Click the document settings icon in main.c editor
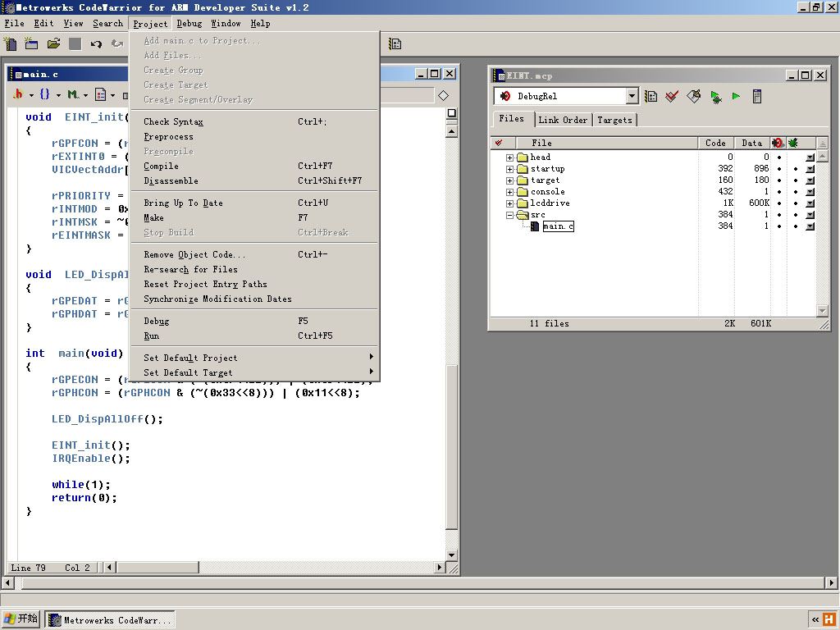Image resolution: width=840 pixels, height=630 pixels. coord(100,94)
